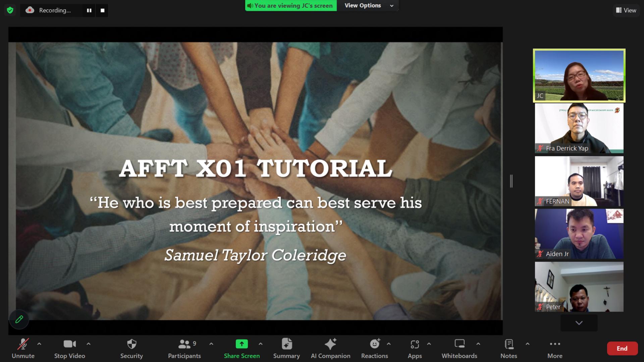Click the green Share Screen icon
This screenshot has width=644, height=362.
pos(241,344)
